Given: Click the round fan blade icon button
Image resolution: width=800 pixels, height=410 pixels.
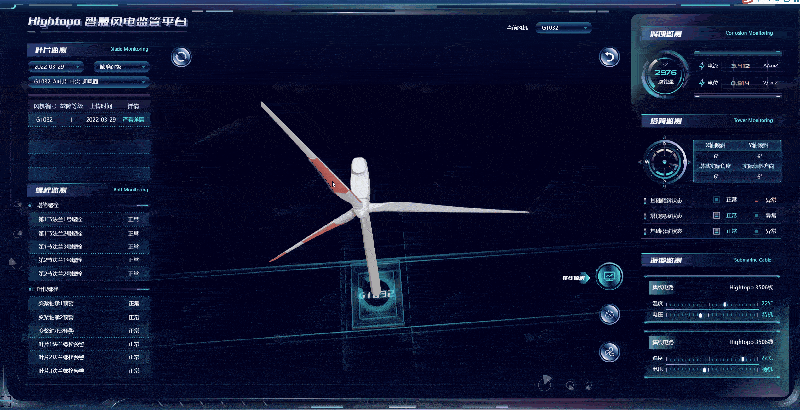Looking at the screenshot, I should [609, 352].
